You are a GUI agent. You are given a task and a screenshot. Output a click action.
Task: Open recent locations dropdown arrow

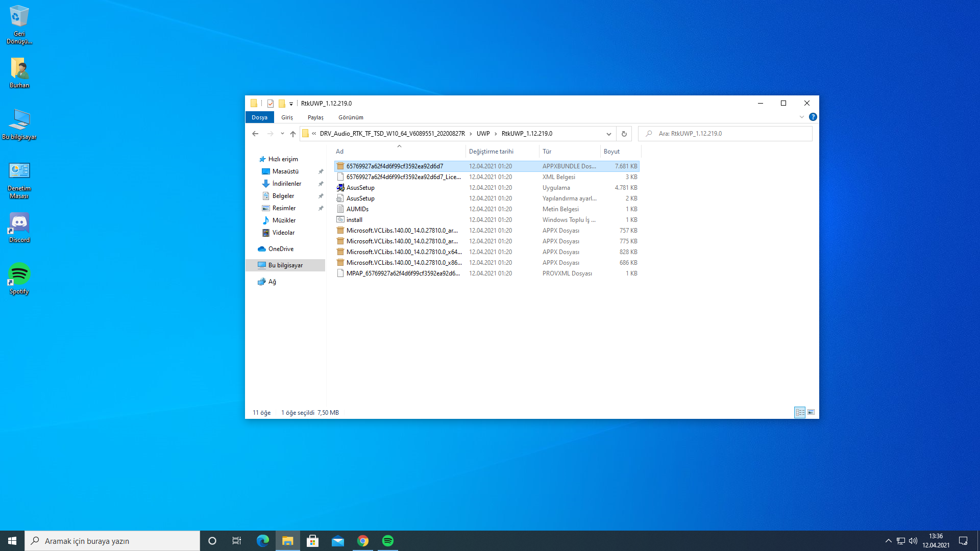click(x=282, y=134)
